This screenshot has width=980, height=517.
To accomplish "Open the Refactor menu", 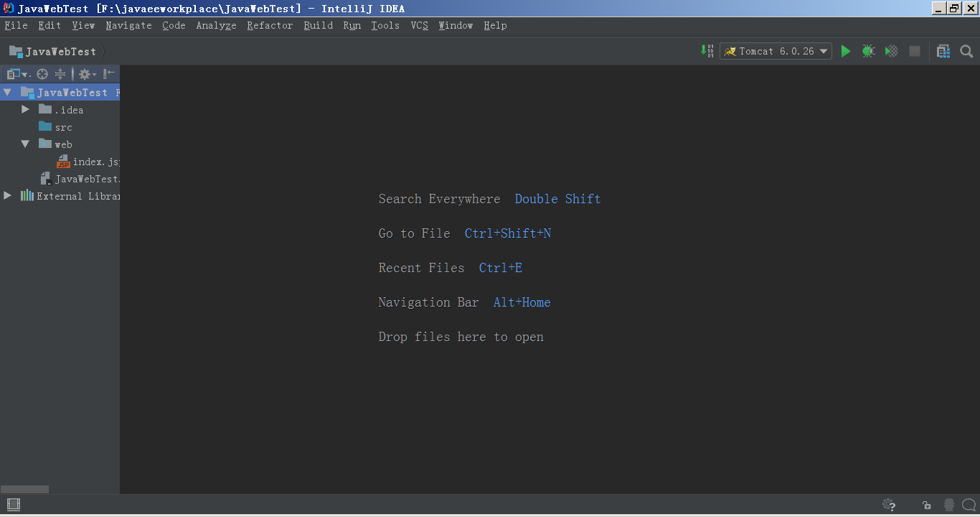I will point(270,25).
